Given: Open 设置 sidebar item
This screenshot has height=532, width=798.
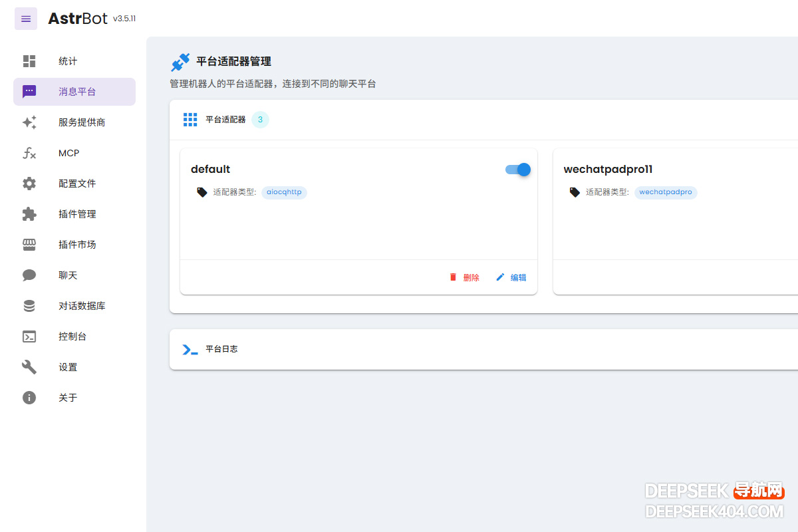Looking at the screenshot, I should point(74,367).
